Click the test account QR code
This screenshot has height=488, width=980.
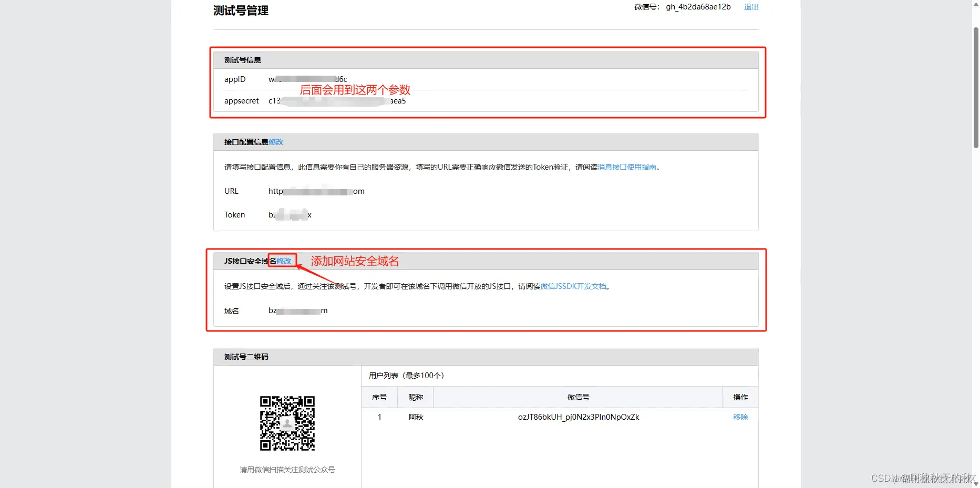pos(287,423)
